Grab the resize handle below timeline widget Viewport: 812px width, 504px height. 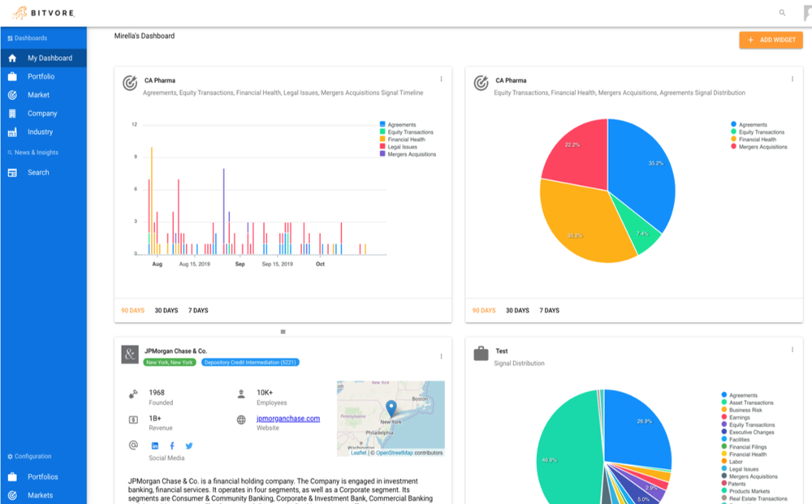pos(283,332)
